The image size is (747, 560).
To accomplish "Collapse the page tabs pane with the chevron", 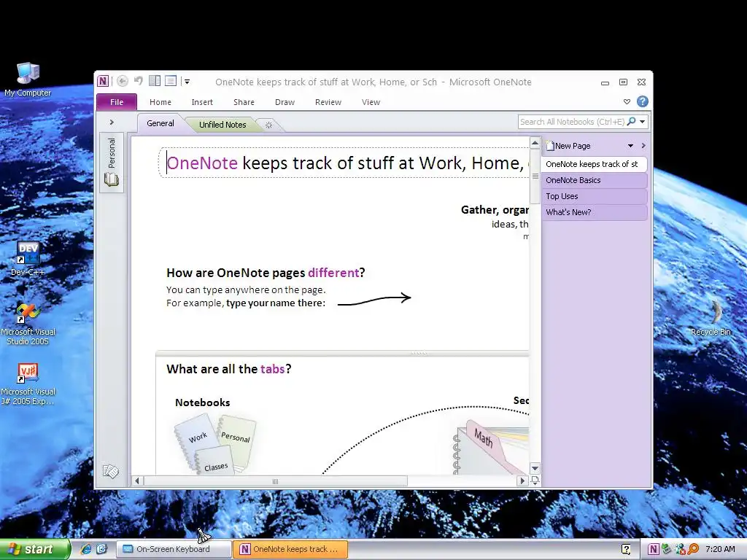I will point(643,146).
